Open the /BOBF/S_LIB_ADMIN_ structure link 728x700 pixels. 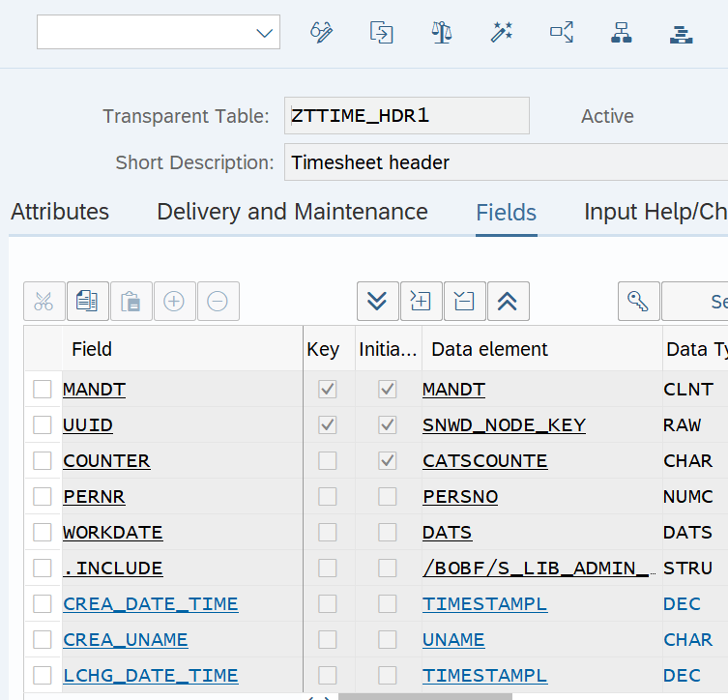tap(539, 568)
